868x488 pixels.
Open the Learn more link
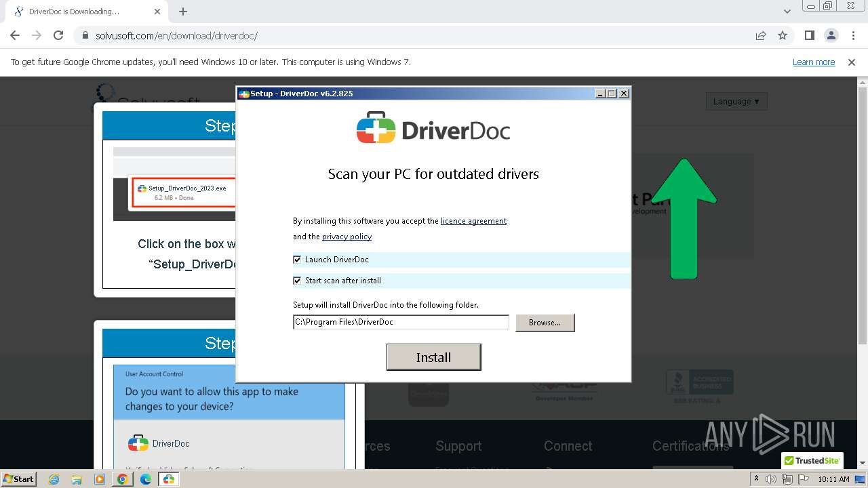[x=814, y=62]
